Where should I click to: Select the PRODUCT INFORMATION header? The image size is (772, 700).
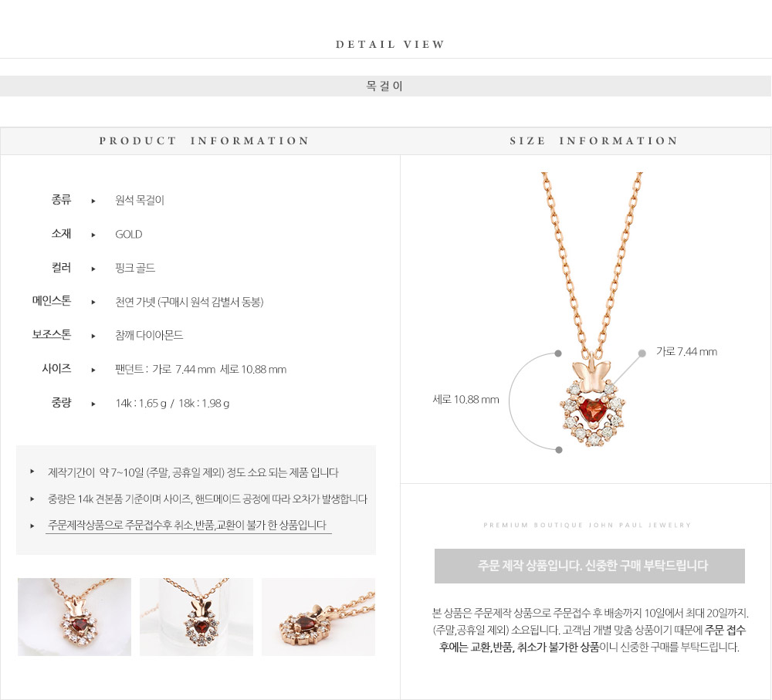204,140
